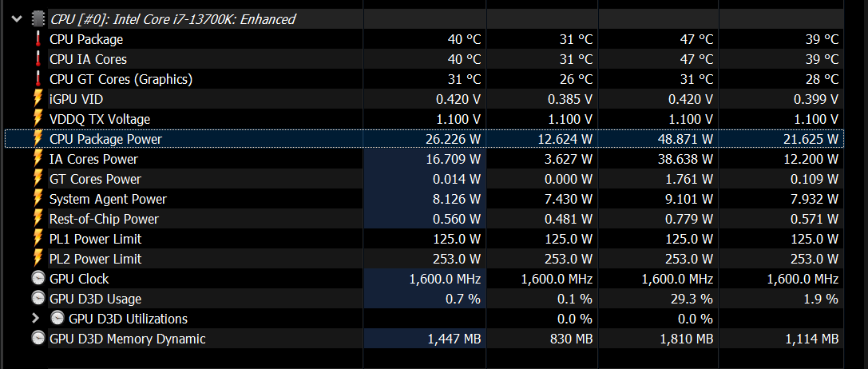Click the 1,114 MB GPU memory average value
The height and width of the screenshot is (369, 868).
pyautogui.click(x=812, y=339)
